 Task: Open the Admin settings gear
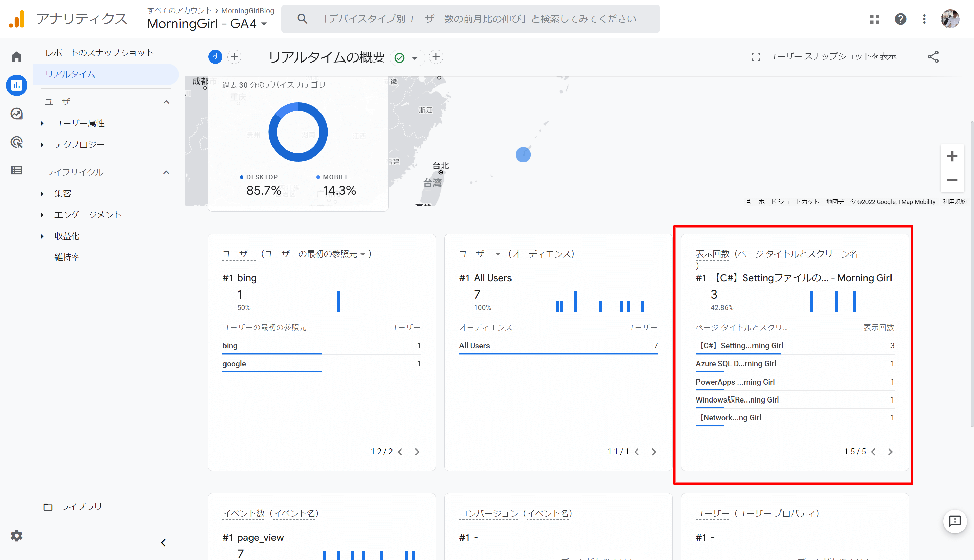[x=16, y=535]
